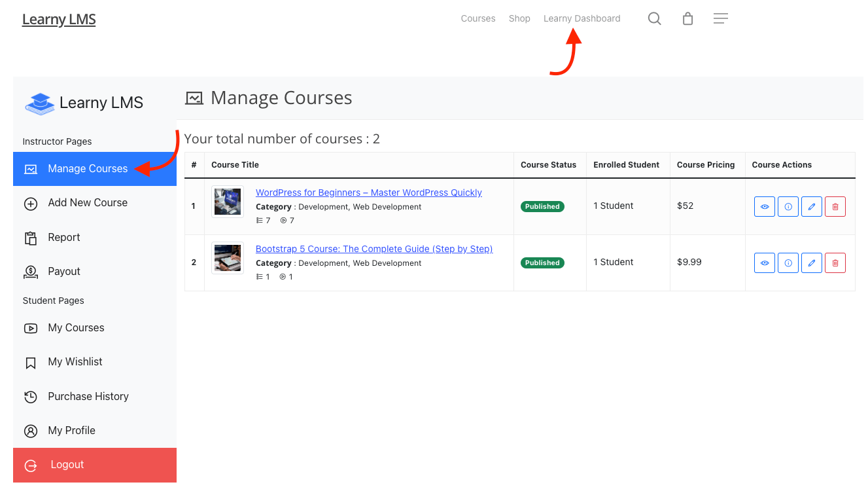Click the Enrolled Student column header
868x493 pixels.
[627, 165]
